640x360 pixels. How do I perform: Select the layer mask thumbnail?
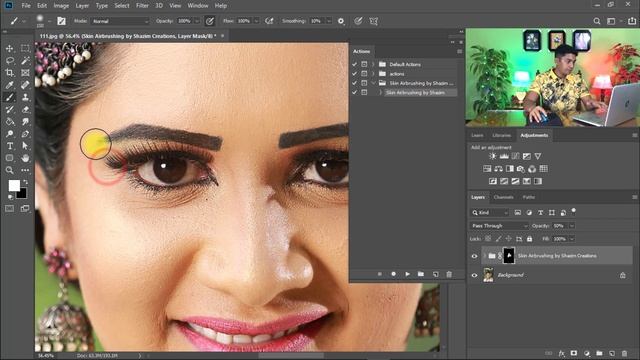coord(509,256)
